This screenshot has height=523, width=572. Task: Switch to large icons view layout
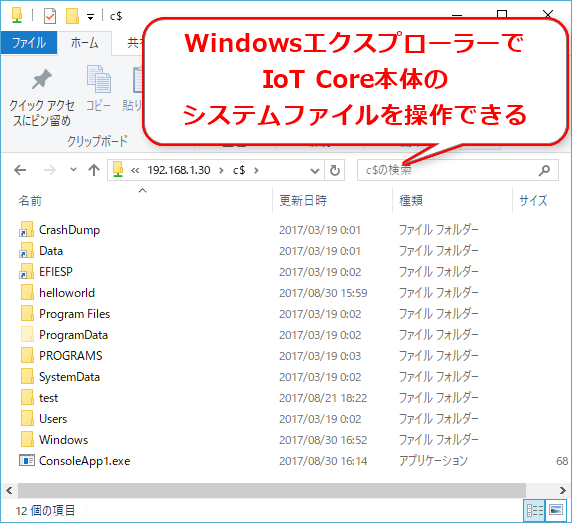coord(556,510)
